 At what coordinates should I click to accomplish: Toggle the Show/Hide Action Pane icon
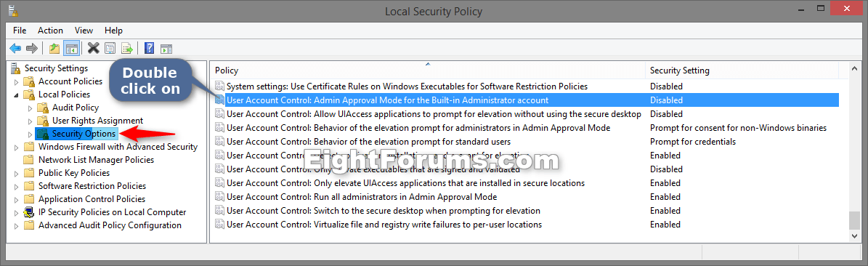pyautogui.click(x=166, y=48)
